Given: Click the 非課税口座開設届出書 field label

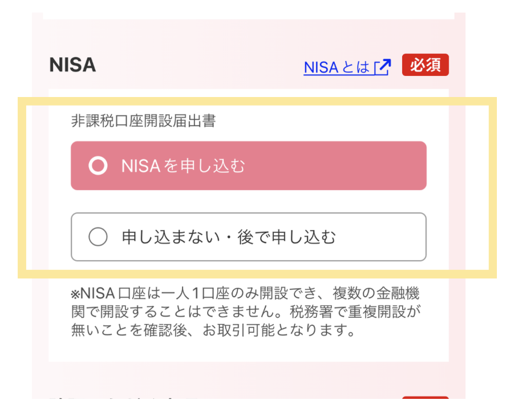Looking at the screenshot, I should coord(143,121).
